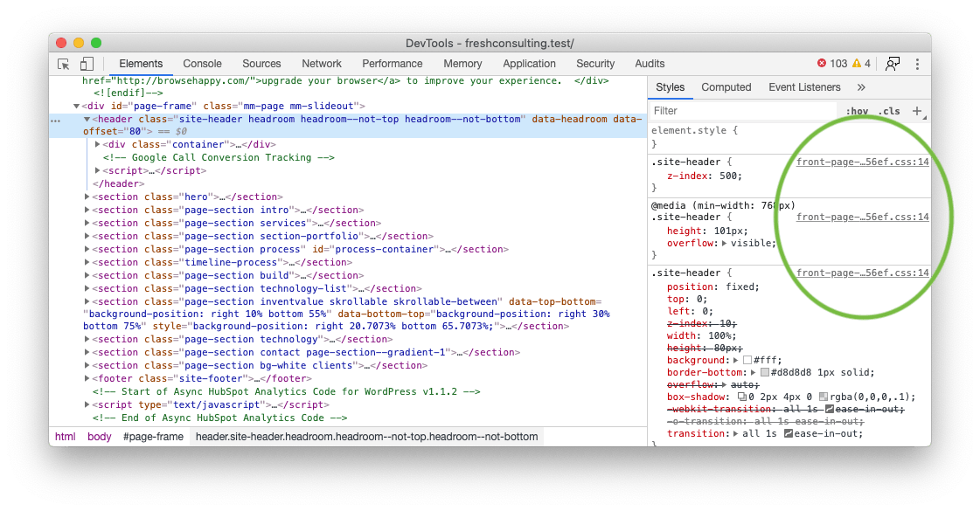Expand the div class container node

point(98,144)
